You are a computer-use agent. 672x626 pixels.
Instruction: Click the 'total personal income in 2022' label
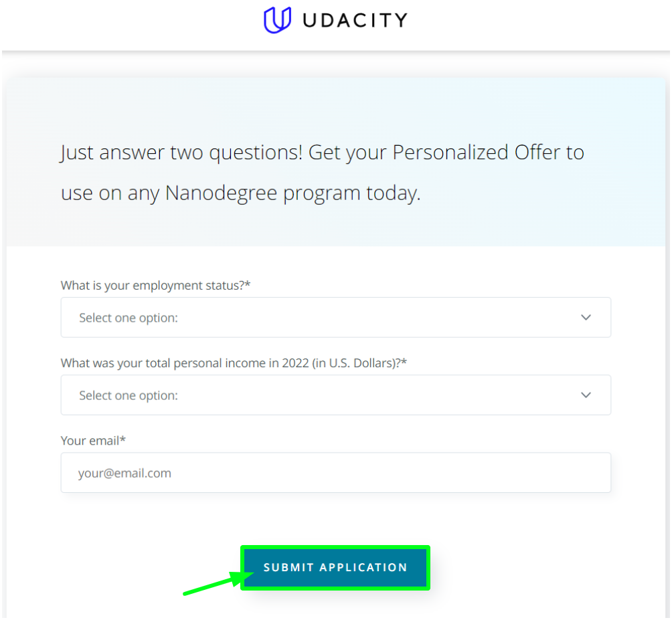pos(234,363)
